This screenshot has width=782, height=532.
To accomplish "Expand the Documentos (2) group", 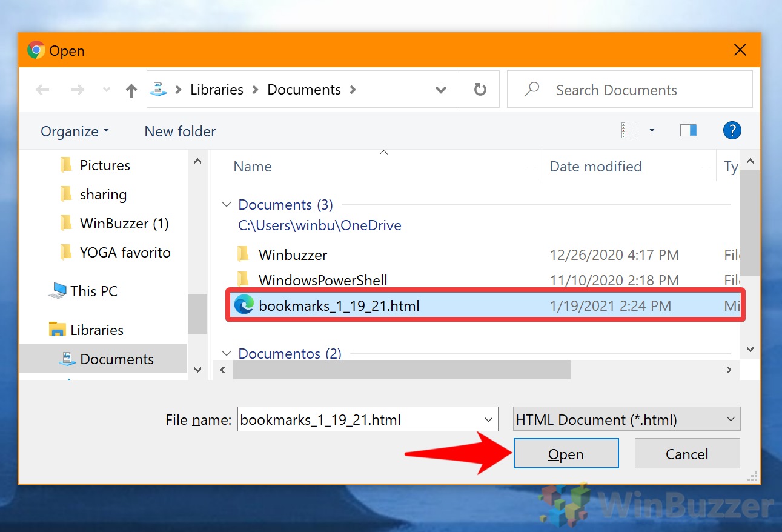I will point(226,353).
